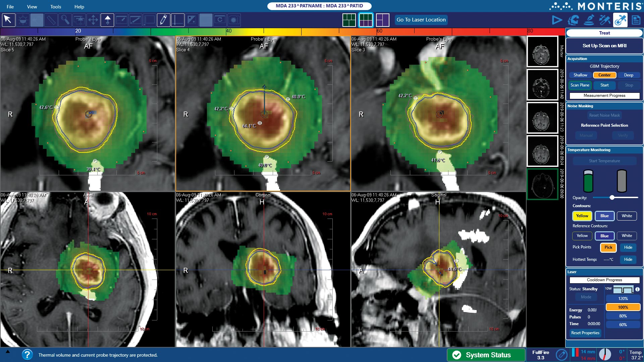Open the File menu
This screenshot has height=362, width=644.
point(10,7)
